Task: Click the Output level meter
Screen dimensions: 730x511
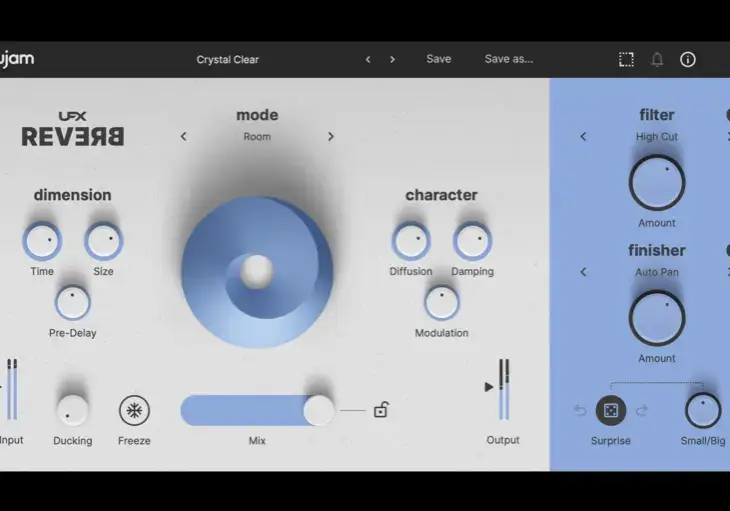Action: click(504, 389)
